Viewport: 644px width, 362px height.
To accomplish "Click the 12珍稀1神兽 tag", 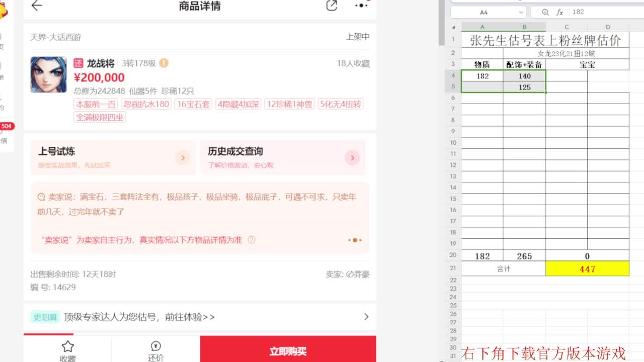I will click(x=290, y=104).
